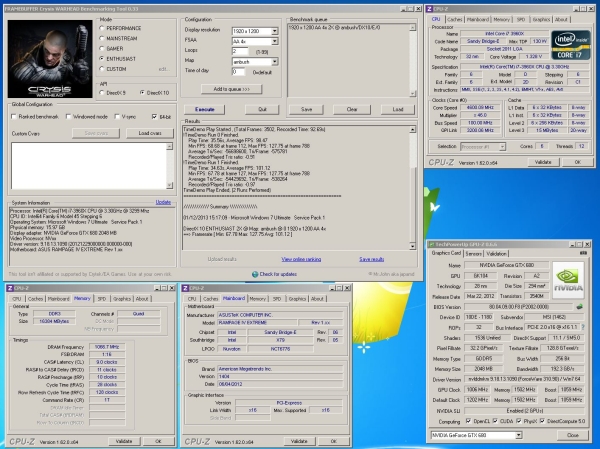Click Validate in the CPU-Z Mainboard window
Screen dimensions: 600x449
[299, 441]
